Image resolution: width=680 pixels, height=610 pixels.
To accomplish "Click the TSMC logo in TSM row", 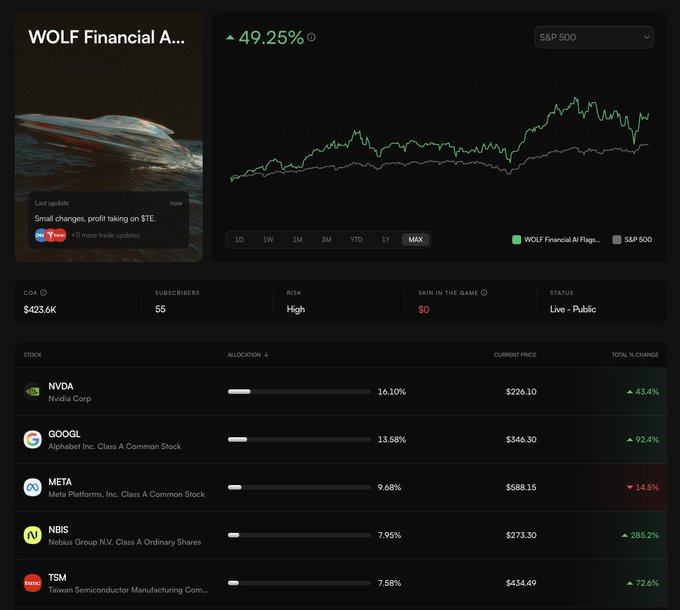I will point(33,583).
